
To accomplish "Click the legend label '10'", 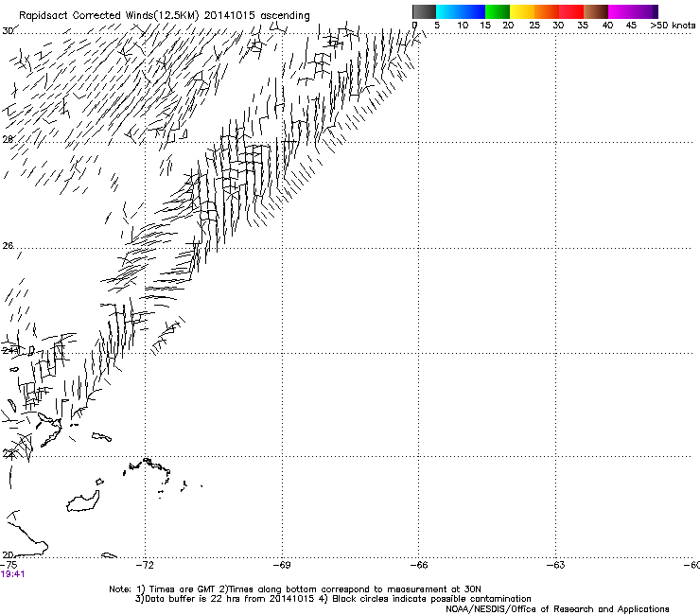I will point(463,25).
